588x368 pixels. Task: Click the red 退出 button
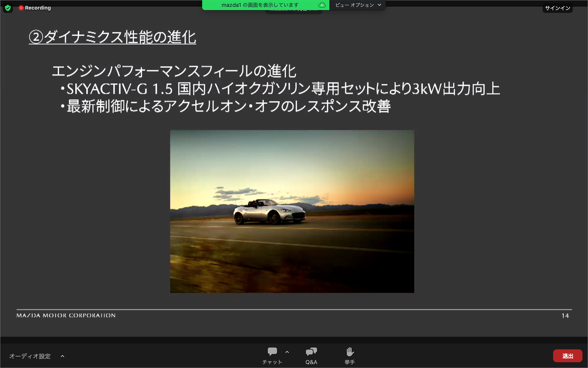[x=568, y=356]
